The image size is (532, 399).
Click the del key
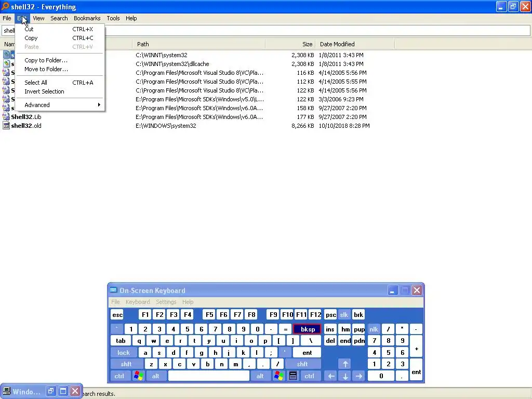pyautogui.click(x=330, y=341)
